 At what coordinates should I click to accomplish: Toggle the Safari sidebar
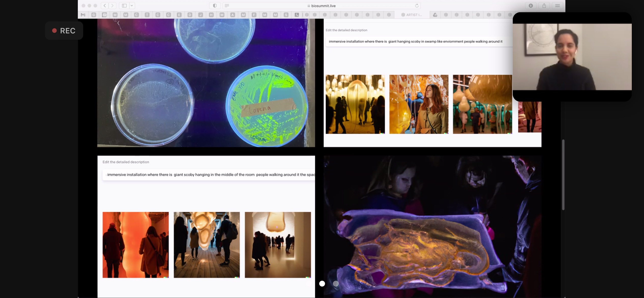point(124,6)
